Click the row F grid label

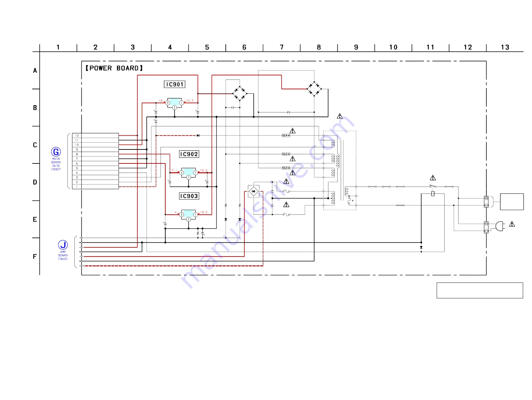[35, 257]
